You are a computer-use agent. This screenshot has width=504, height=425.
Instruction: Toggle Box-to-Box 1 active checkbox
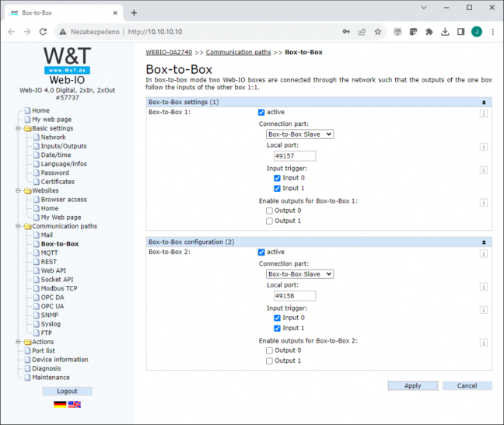[x=261, y=113]
